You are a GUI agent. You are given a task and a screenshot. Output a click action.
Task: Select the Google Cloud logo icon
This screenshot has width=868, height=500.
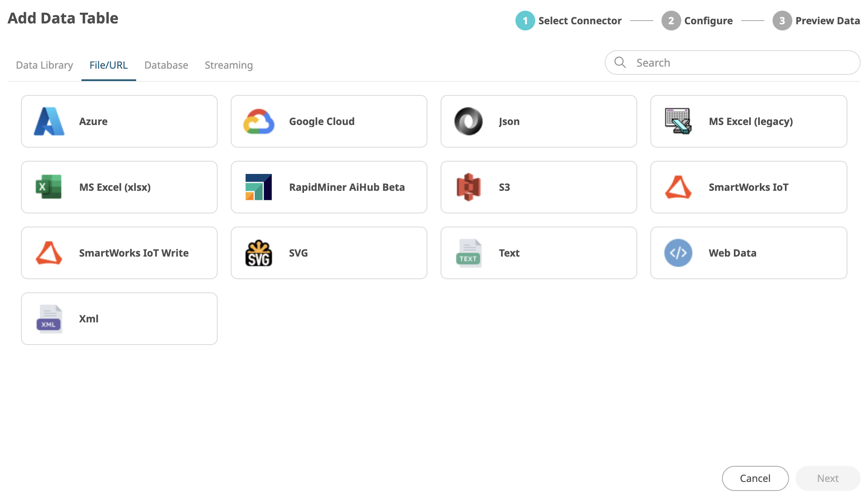[259, 121]
